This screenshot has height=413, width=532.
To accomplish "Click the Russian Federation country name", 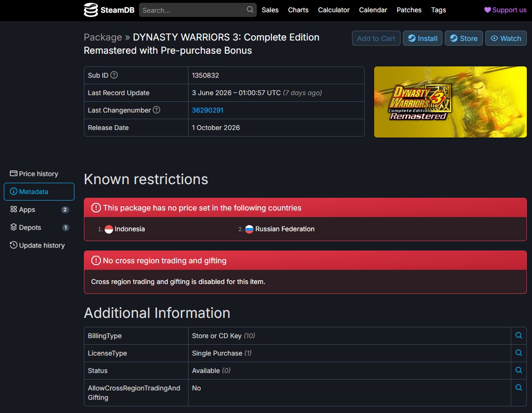I will coord(285,229).
